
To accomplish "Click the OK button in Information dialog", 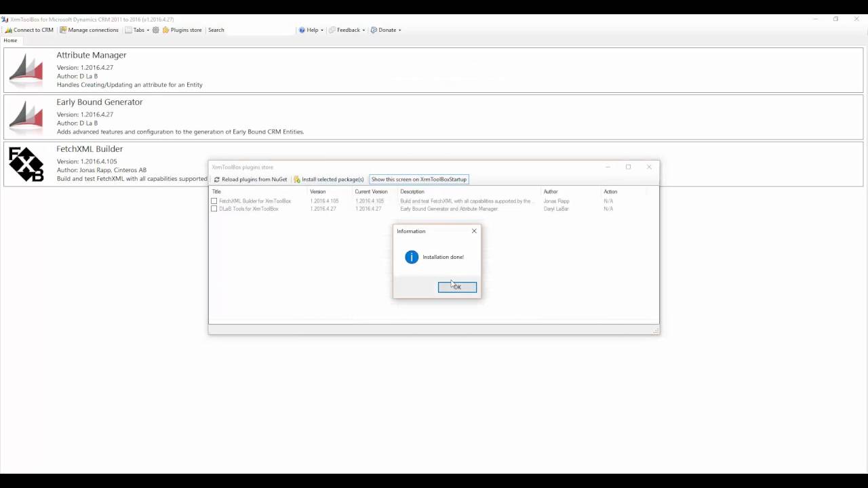I will [457, 287].
